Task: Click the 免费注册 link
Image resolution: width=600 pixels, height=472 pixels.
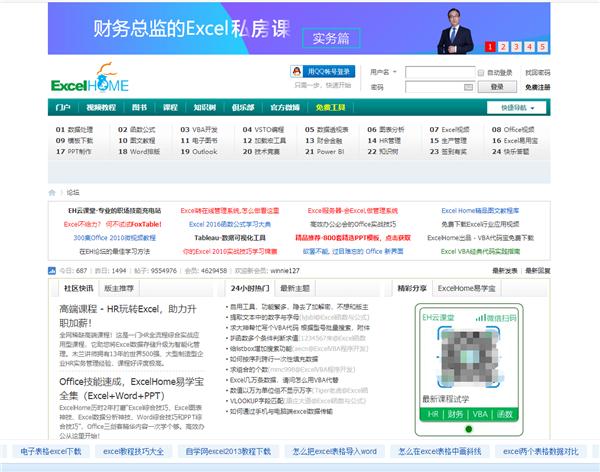Action: (x=538, y=87)
